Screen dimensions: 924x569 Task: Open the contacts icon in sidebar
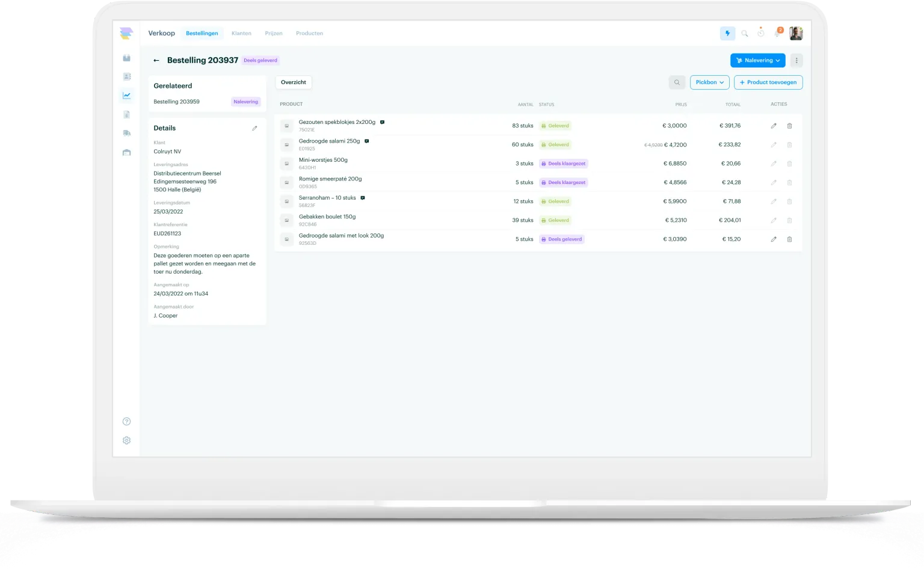coord(126,76)
